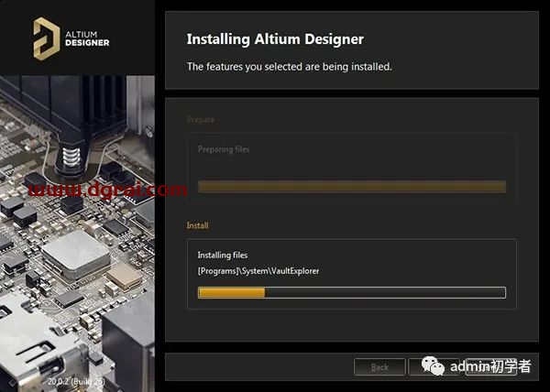
Task: Click the 'Installing Altium Designer' heading
Action: (x=275, y=38)
